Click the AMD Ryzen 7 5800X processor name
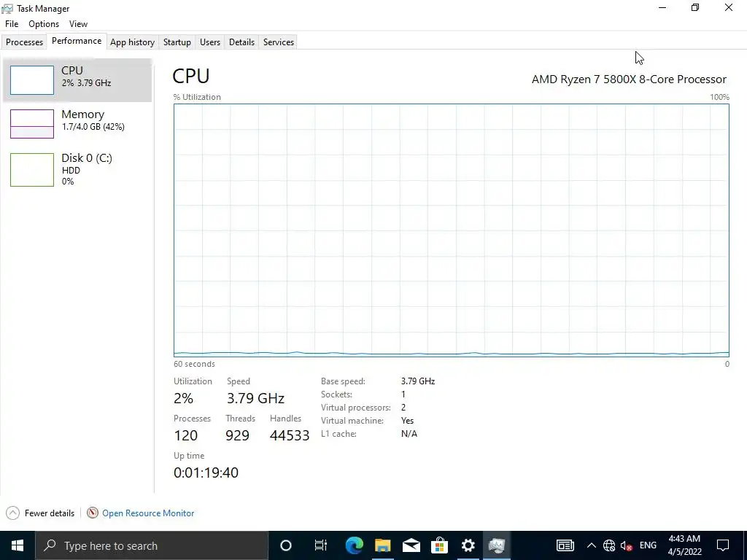The height and width of the screenshot is (560, 747). [x=629, y=79]
